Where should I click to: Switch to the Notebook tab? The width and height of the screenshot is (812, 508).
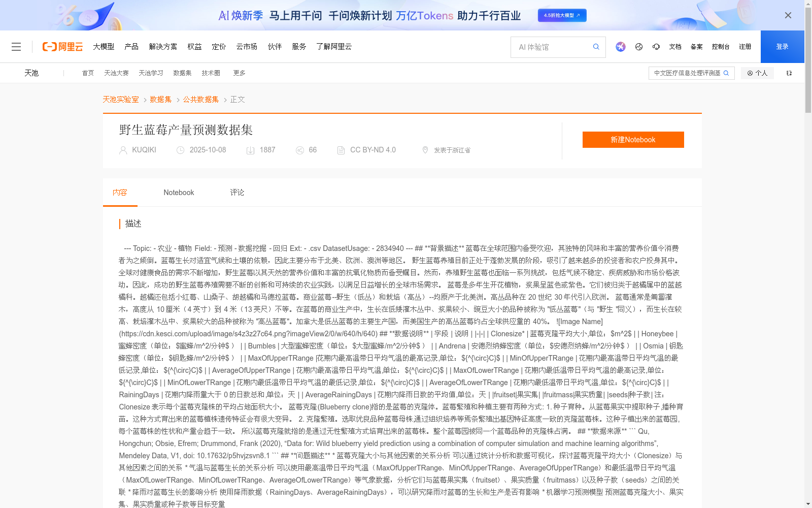pyautogui.click(x=179, y=193)
